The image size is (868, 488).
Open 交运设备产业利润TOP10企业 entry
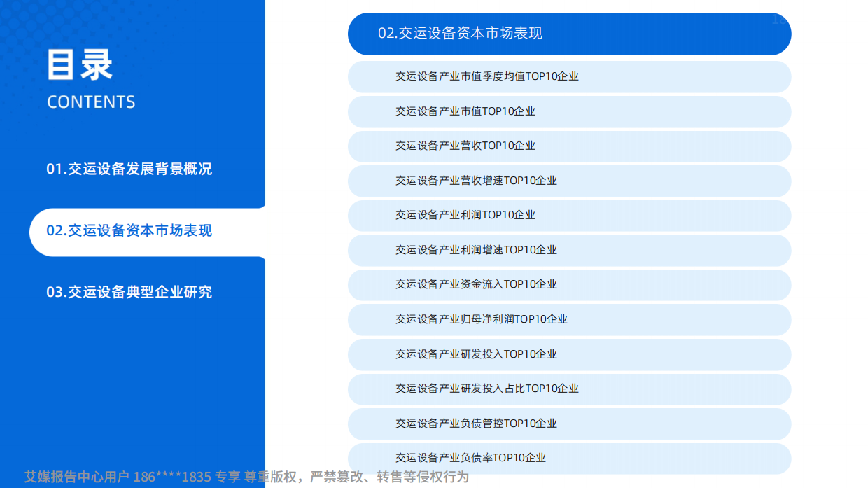coord(569,215)
